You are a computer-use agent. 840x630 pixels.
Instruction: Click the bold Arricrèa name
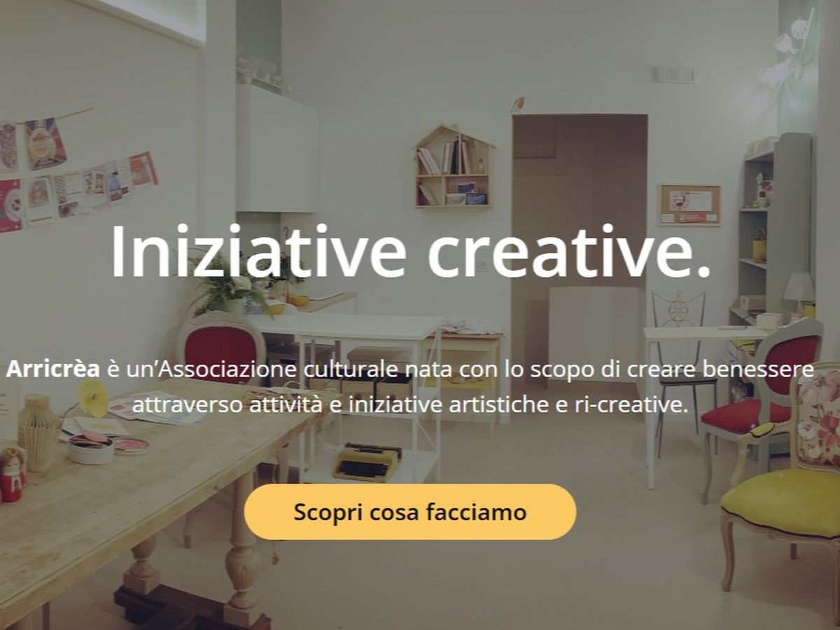click(x=54, y=370)
